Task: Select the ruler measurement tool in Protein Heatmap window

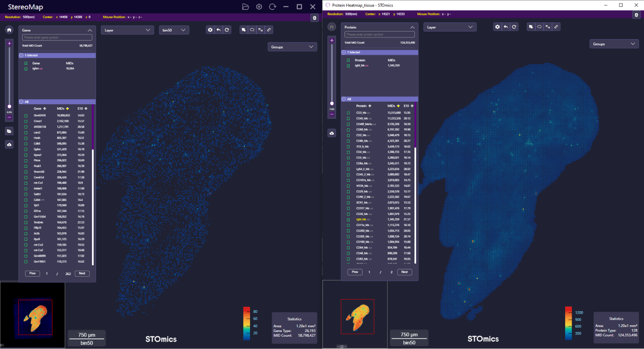Action: point(556,27)
